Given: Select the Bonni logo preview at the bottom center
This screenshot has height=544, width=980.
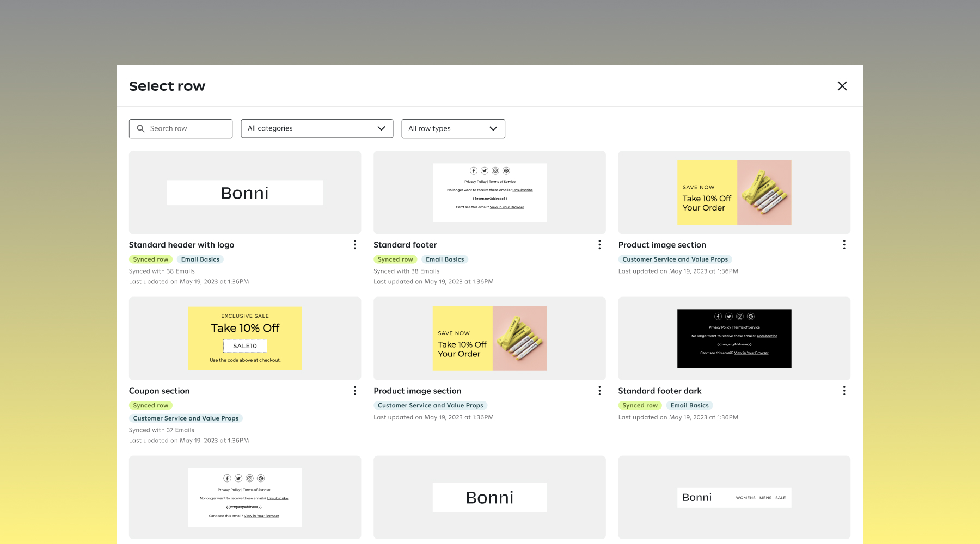Looking at the screenshot, I should click(x=489, y=497).
